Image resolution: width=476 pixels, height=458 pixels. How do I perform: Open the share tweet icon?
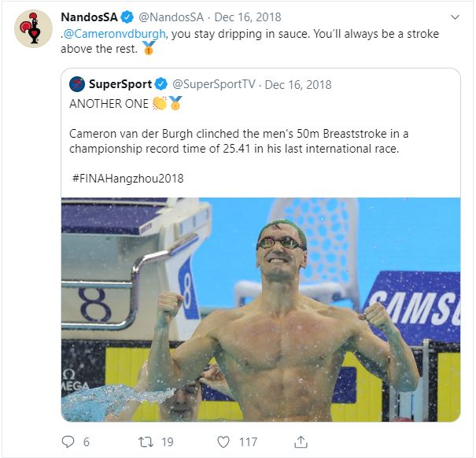click(301, 442)
